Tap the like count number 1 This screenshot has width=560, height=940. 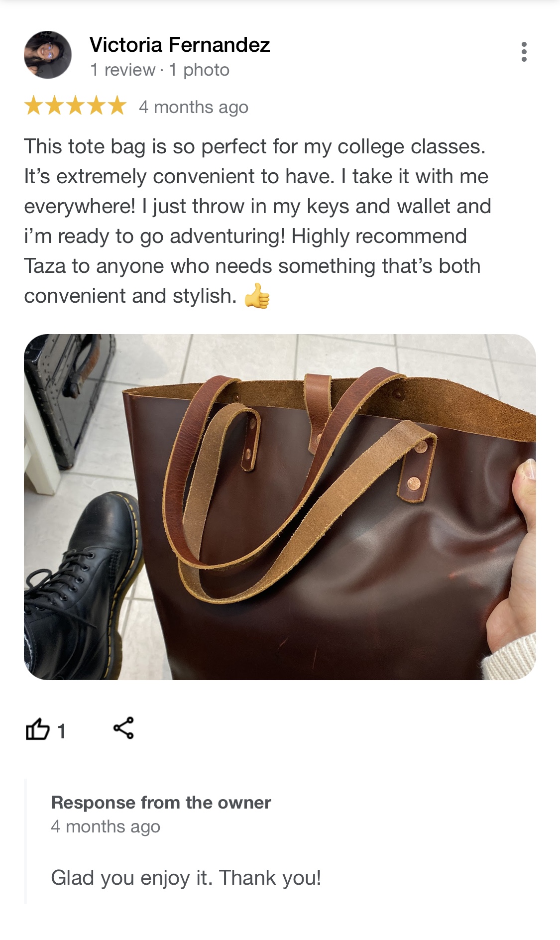(61, 731)
